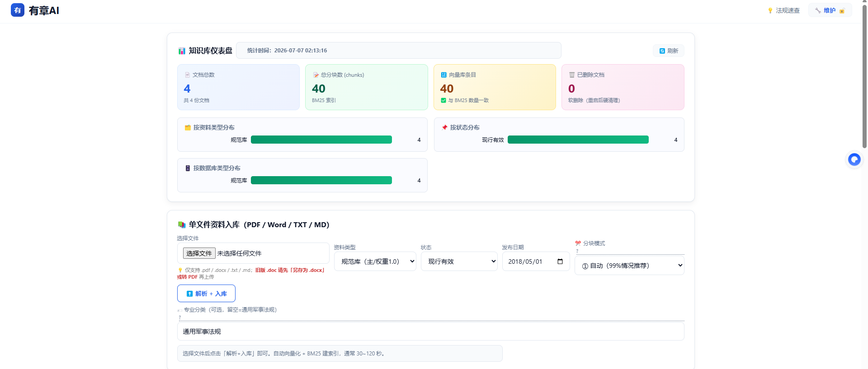
Task: Click the trash icon in 已删除文档 card
Action: [x=572, y=75]
